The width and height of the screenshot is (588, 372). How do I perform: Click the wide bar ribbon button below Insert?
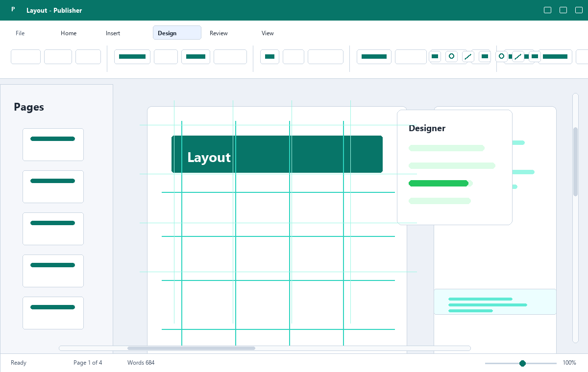point(132,57)
